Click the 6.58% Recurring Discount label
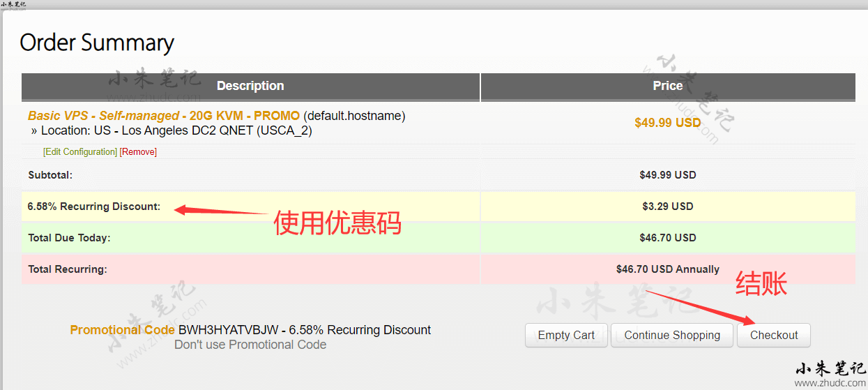This screenshot has height=390, width=868. [94, 207]
